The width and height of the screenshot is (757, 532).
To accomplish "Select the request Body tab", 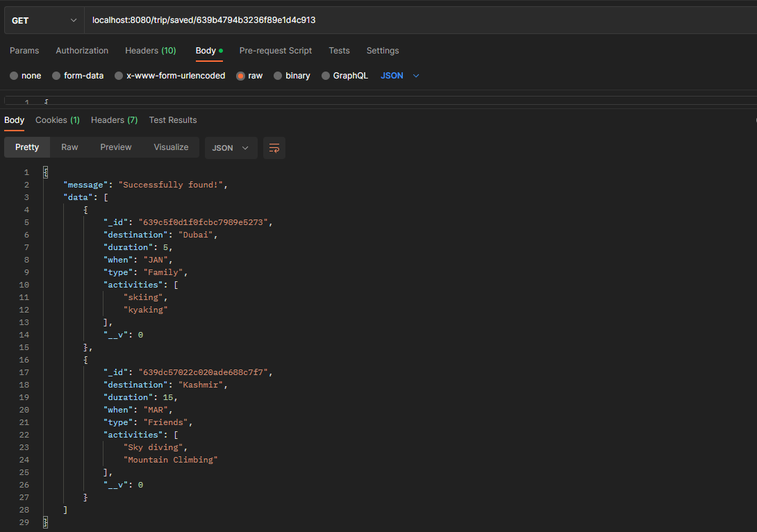I will (209, 51).
